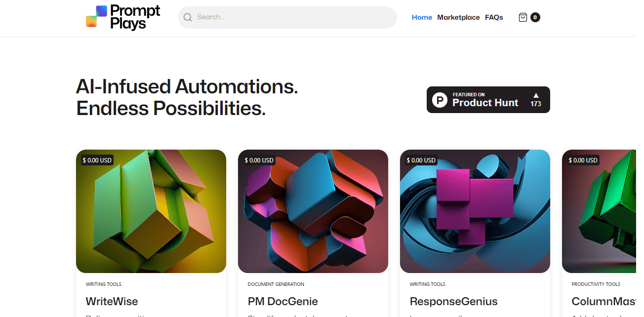Click the ResponseGenius magenta squares thumbnail
Viewport: 644px width, 317px height.
(x=475, y=211)
